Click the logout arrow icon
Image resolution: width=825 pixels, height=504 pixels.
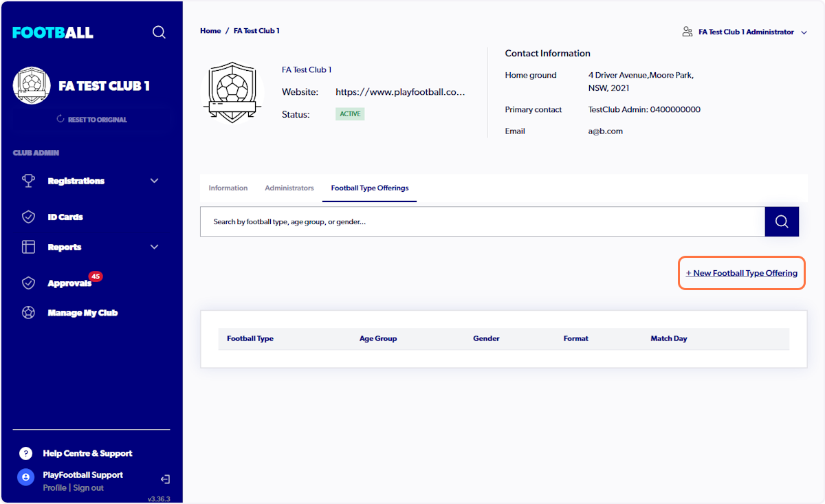point(165,479)
